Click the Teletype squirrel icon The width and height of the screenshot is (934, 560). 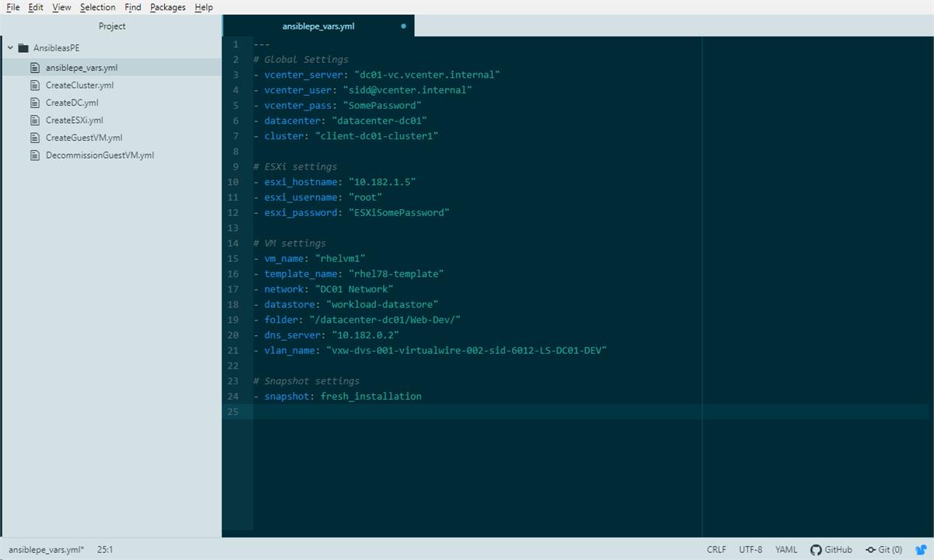click(x=922, y=549)
